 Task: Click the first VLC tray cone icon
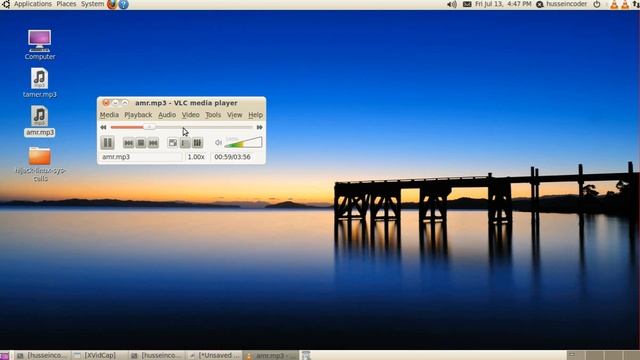click(x=614, y=4)
